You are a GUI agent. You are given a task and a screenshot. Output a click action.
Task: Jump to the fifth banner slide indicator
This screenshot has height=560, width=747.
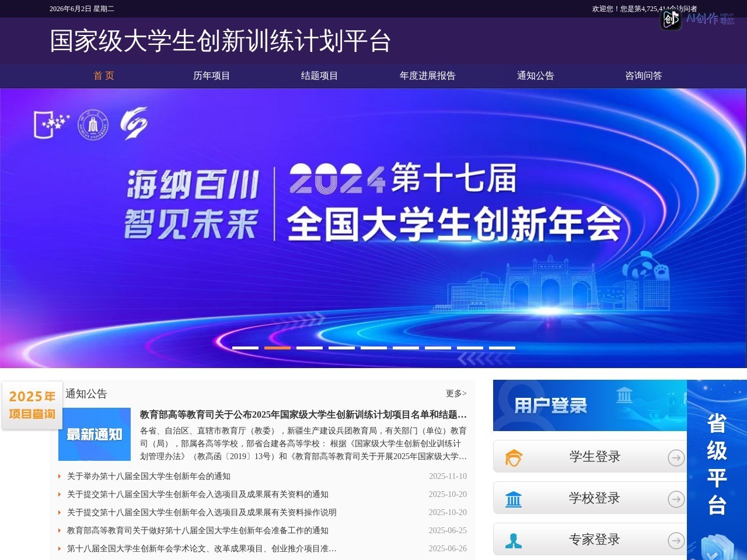373,348
